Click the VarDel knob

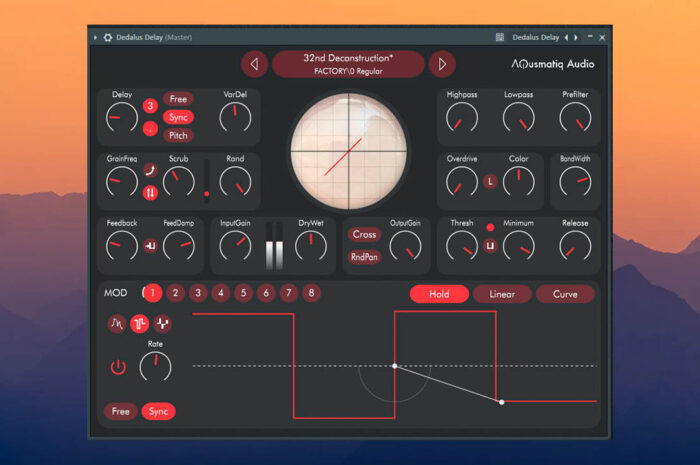click(235, 117)
